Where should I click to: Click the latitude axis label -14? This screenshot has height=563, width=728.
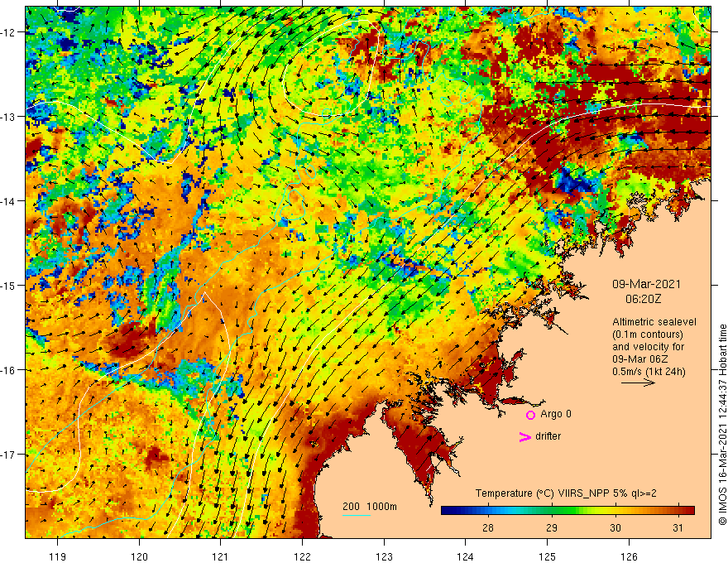[8, 201]
